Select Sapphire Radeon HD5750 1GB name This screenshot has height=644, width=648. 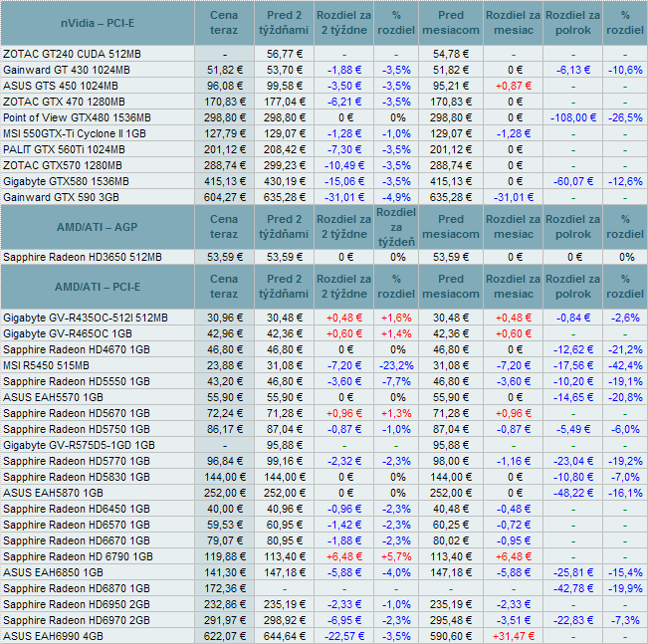click(x=77, y=429)
